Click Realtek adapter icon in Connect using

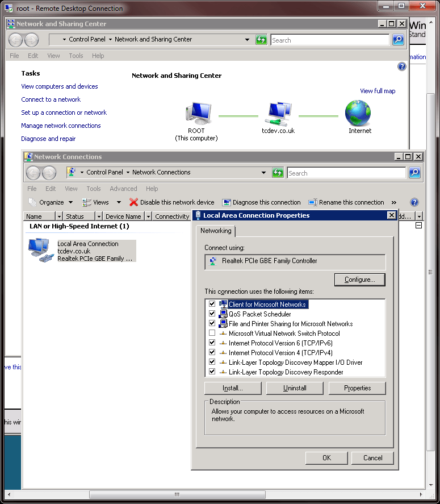point(212,261)
